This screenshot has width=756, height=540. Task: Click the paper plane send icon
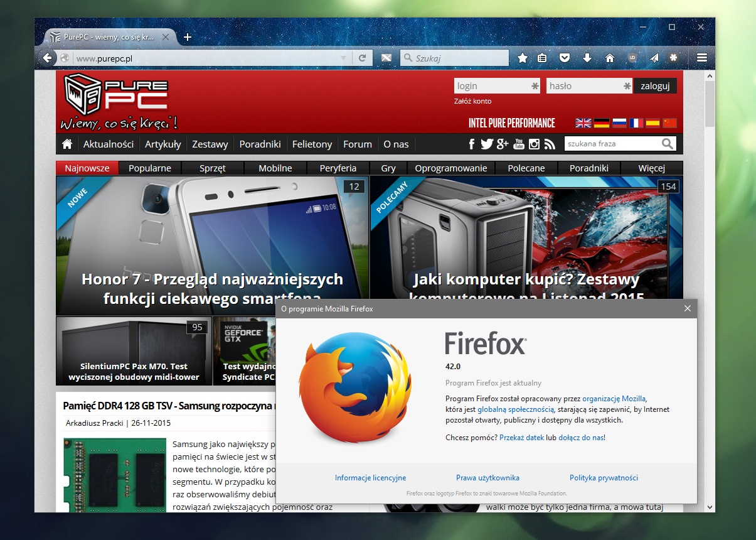point(654,58)
